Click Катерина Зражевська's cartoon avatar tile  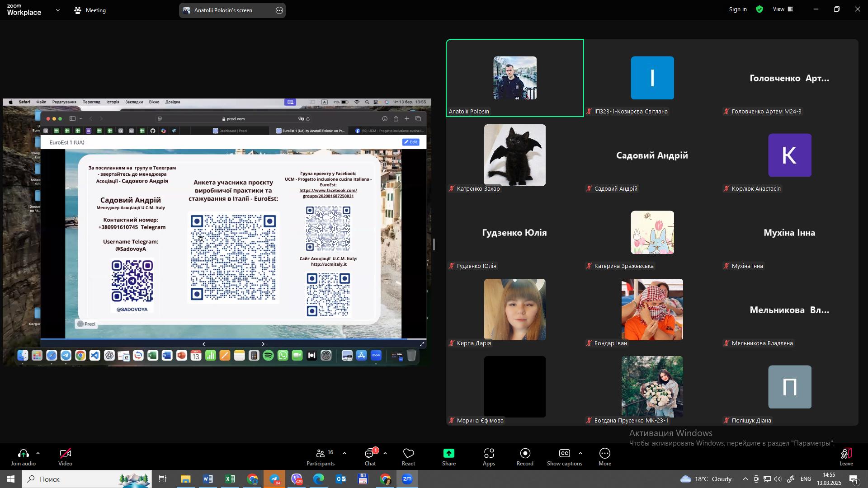click(652, 232)
